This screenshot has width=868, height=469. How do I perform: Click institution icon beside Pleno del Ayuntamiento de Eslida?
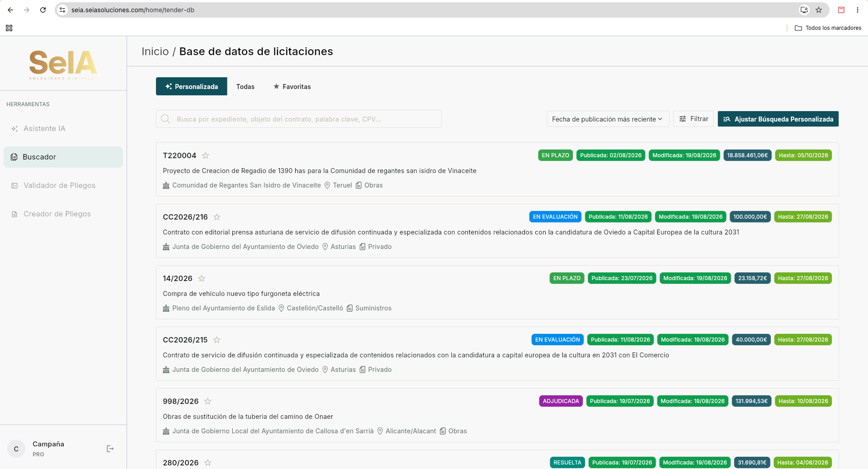pyautogui.click(x=166, y=308)
